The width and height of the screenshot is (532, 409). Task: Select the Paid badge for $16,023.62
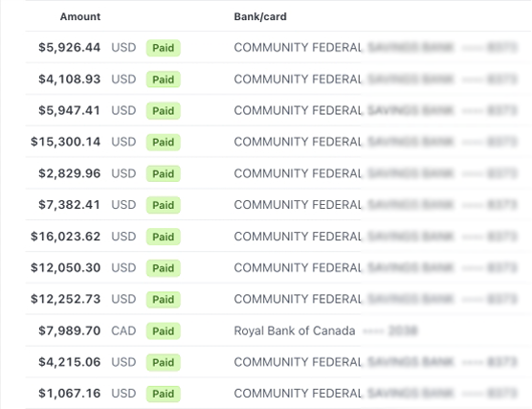(x=164, y=237)
